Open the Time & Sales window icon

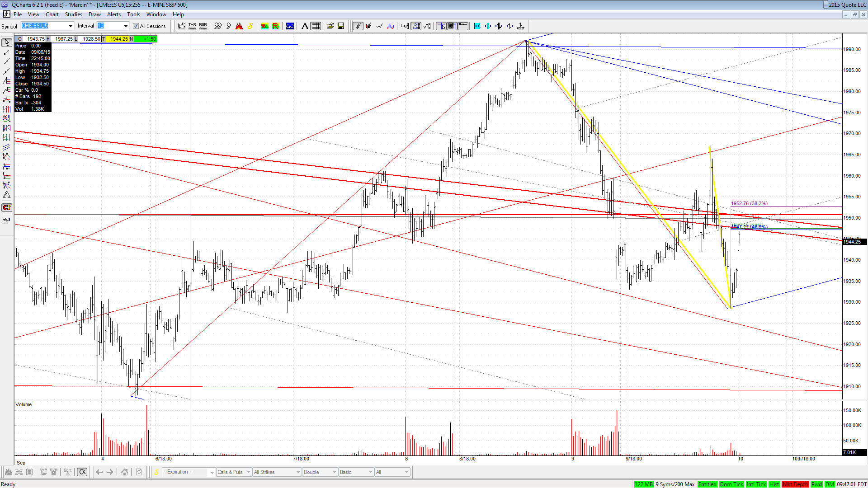(192, 26)
